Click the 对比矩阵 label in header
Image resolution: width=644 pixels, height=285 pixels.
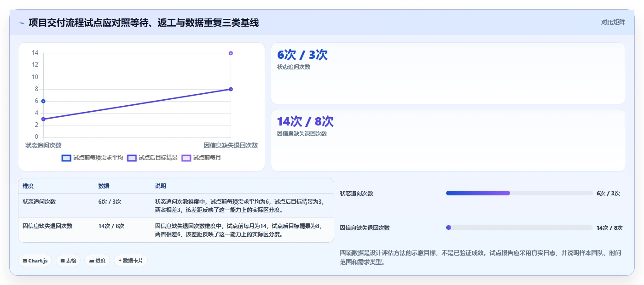coord(613,22)
